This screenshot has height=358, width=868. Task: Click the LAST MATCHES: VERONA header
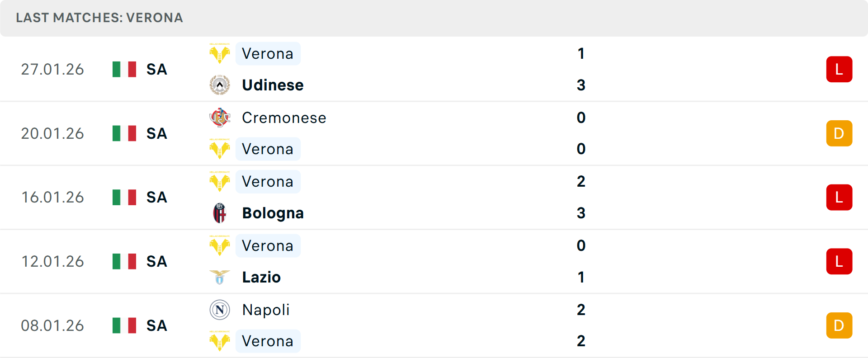(99, 18)
